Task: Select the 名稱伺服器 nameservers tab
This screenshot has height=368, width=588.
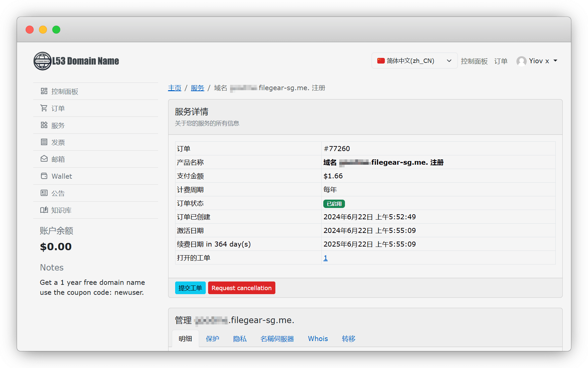Action: [x=277, y=339]
